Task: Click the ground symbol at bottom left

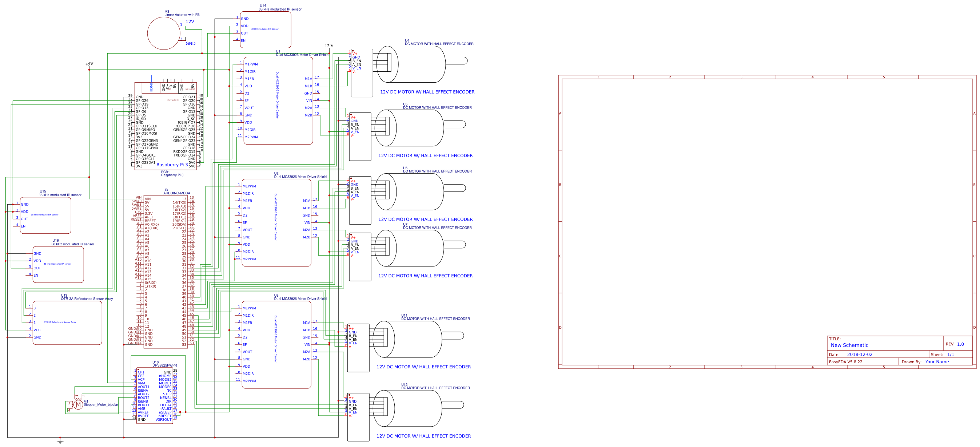Action: (x=60, y=441)
